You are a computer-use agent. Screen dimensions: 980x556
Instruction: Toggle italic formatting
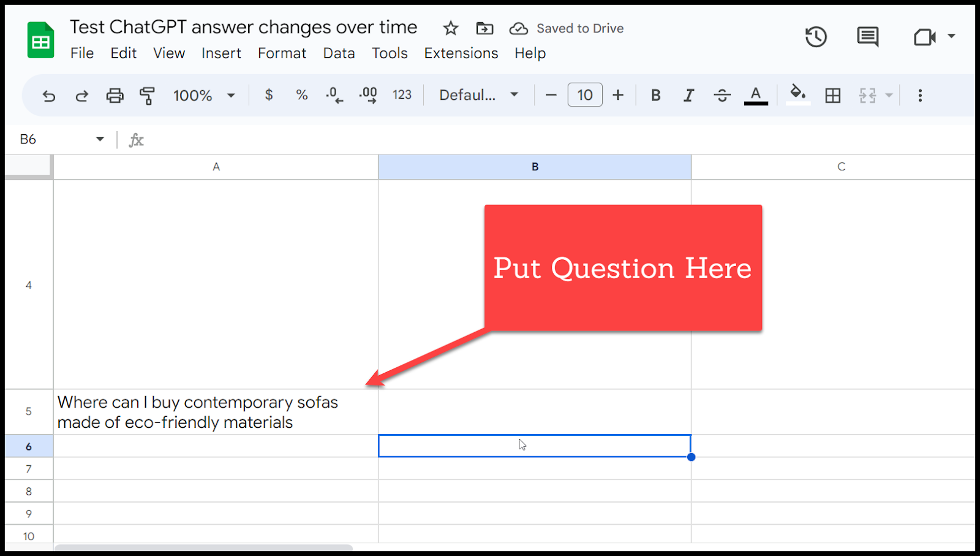(x=688, y=96)
